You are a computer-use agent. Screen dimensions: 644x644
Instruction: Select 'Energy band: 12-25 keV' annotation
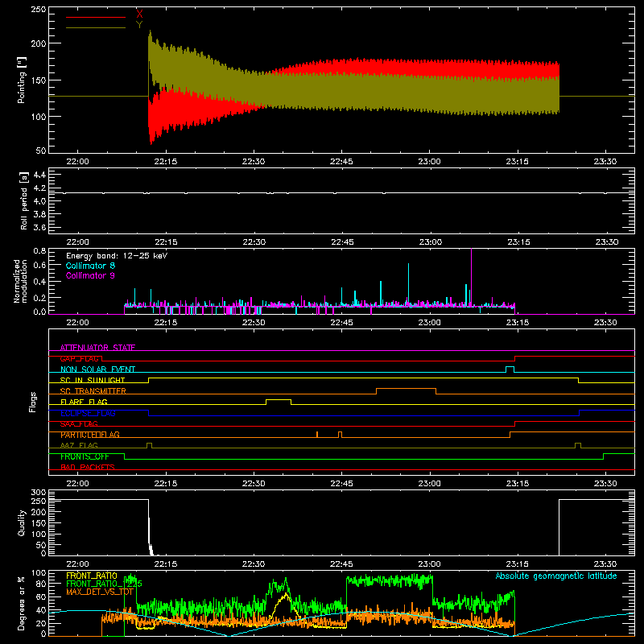pyautogui.click(x=117, y=256)
